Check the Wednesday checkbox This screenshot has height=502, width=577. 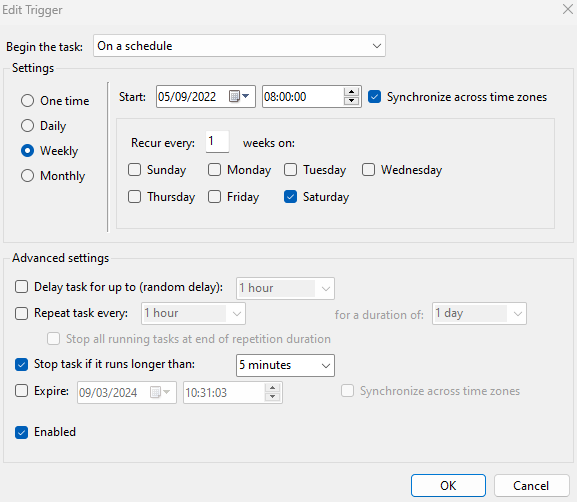(368, 170)
